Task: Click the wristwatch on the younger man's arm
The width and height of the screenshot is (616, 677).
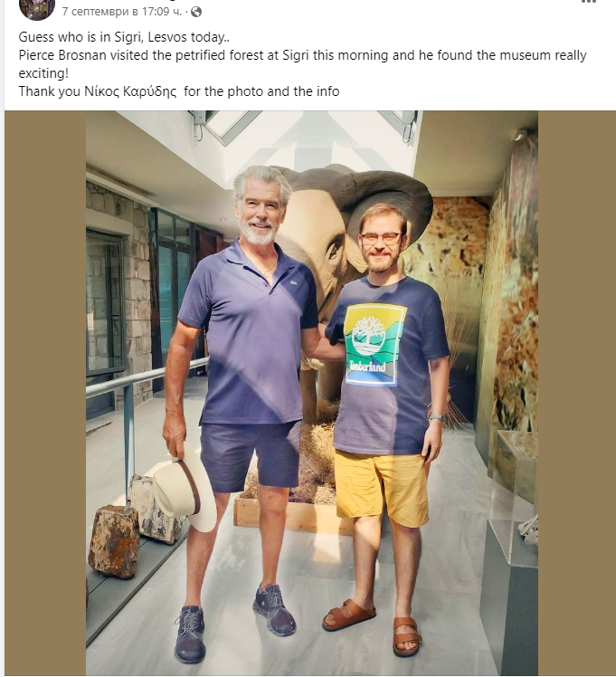Action: [437, 417]
